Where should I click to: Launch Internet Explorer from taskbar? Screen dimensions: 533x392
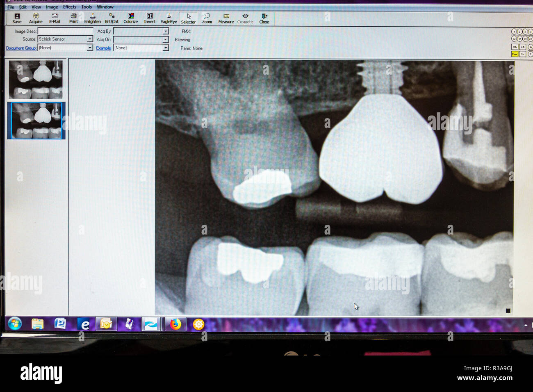point(85,324)
